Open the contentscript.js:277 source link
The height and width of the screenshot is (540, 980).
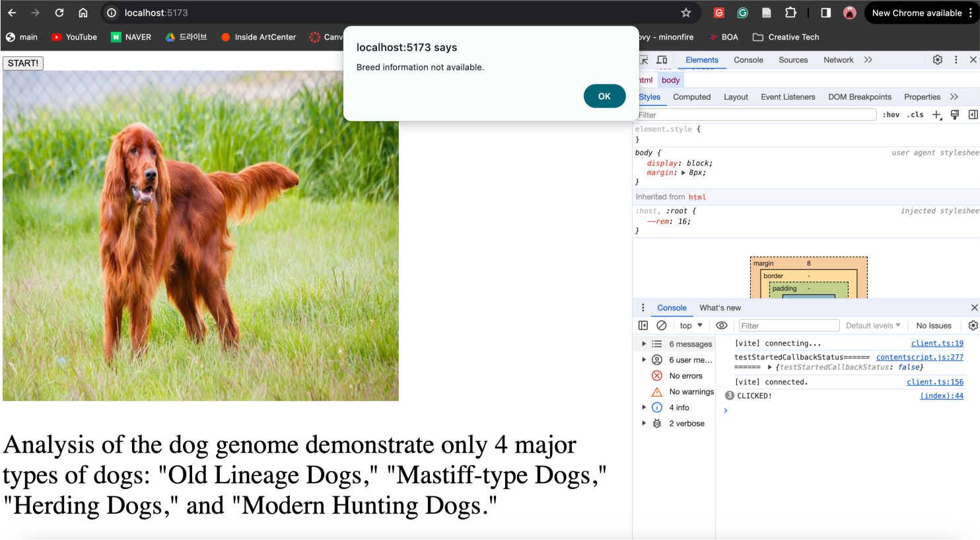click(919, 358)
